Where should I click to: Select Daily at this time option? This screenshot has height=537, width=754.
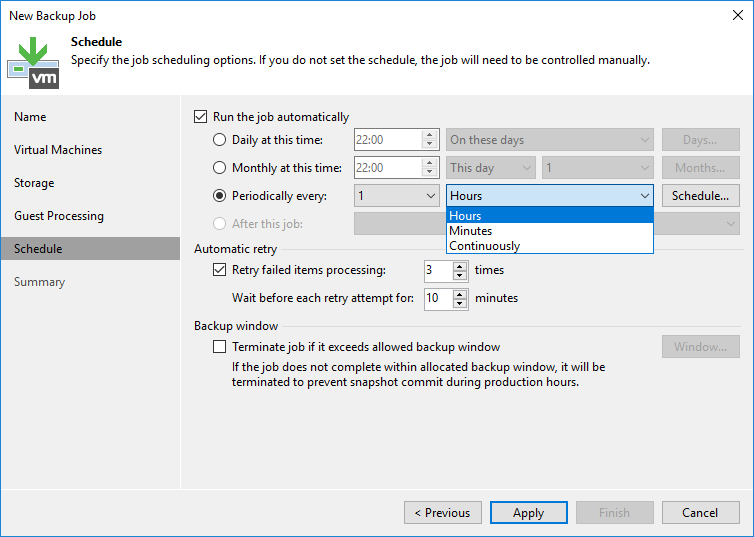tap(220, 140)
